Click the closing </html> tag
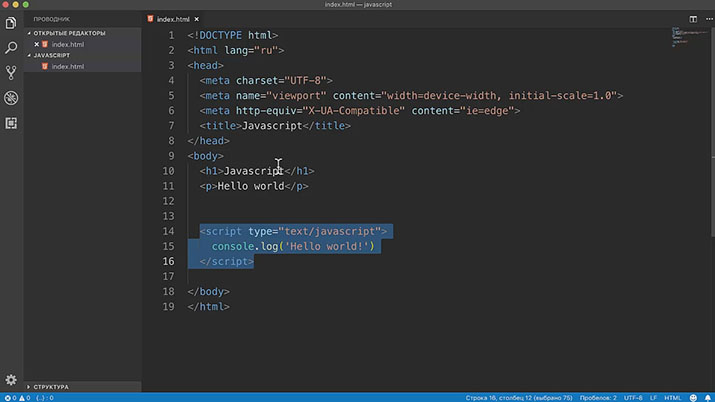715x402 pixels. (x=208, y=307)
